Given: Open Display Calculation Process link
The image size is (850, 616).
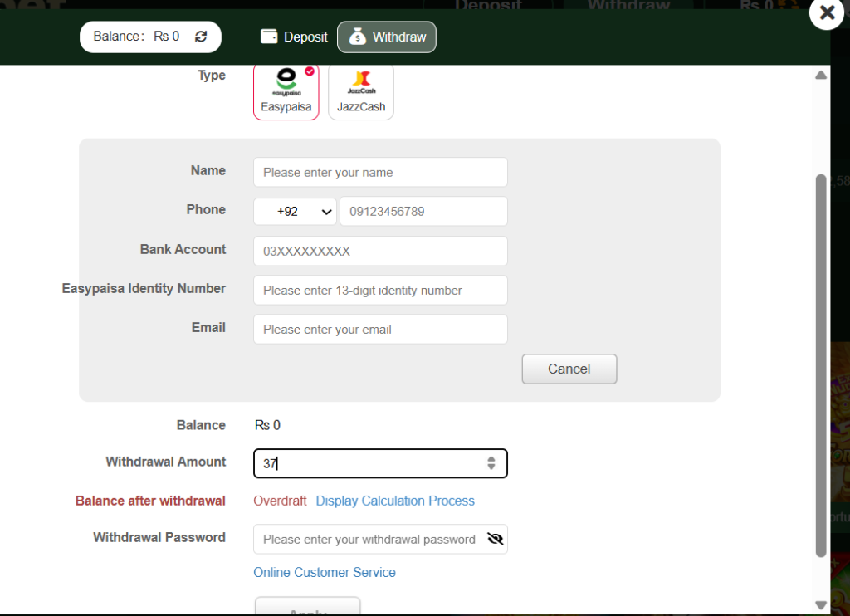Looking at the screenshot, I should tap(395, 501).
